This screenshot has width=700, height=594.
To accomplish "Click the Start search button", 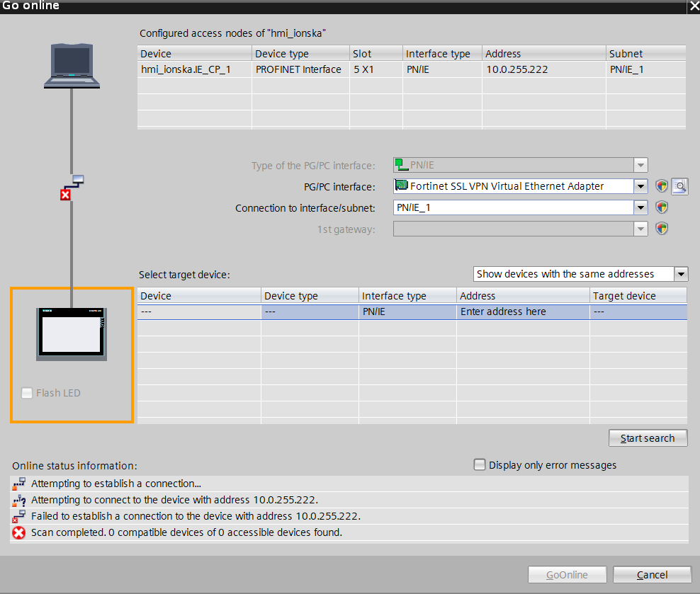I will tap(648, 438).
